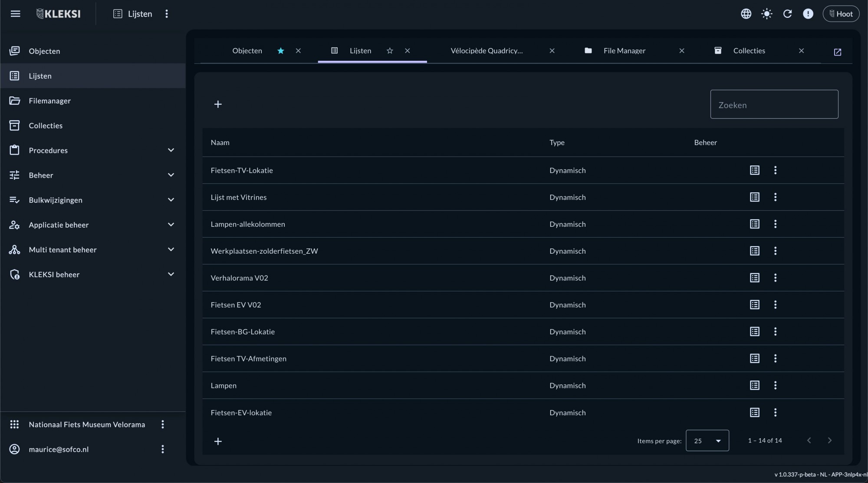Expand Procedures menu chevron

pos(171,150)
